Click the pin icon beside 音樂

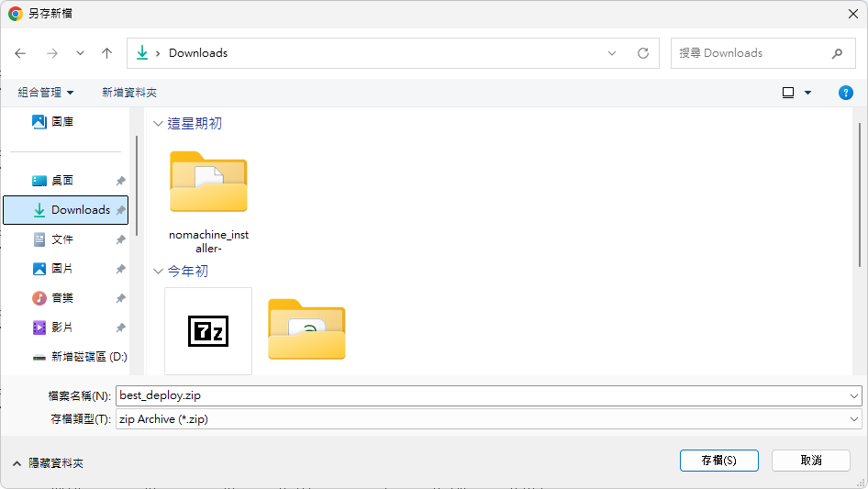(121, 298)
